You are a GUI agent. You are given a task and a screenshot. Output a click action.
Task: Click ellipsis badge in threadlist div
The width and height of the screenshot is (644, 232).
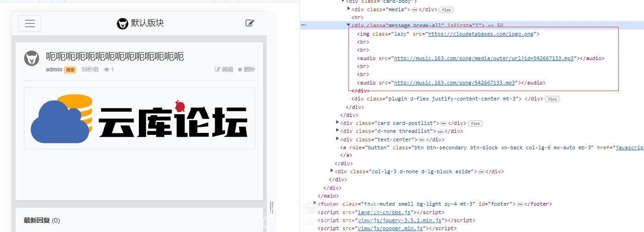click(440, 131)
